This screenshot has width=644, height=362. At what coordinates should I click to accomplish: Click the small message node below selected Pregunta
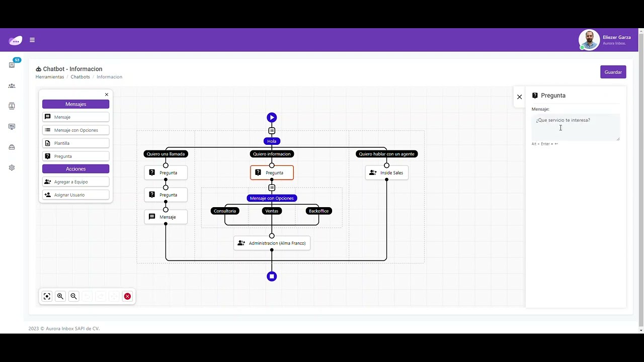coord(272,188)
